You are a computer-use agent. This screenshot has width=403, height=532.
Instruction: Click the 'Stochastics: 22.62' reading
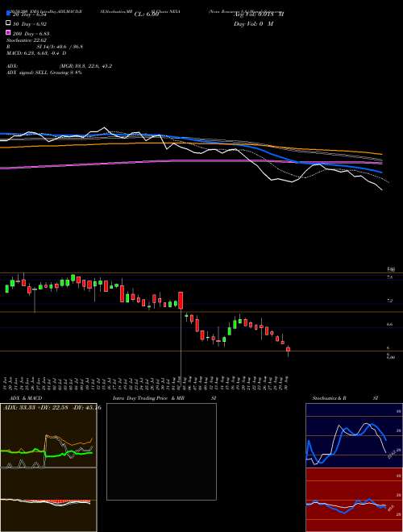pyautogui.click(x=25, y=40)
